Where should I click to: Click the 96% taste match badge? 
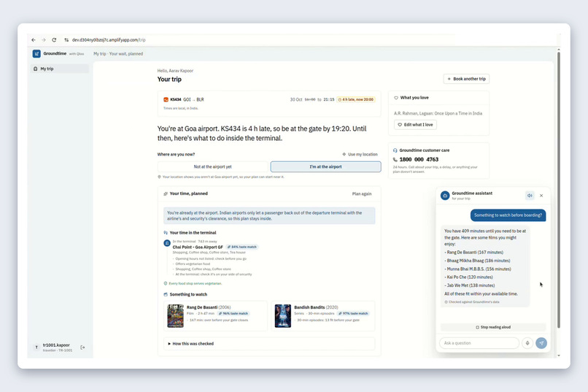coord(233,313)
